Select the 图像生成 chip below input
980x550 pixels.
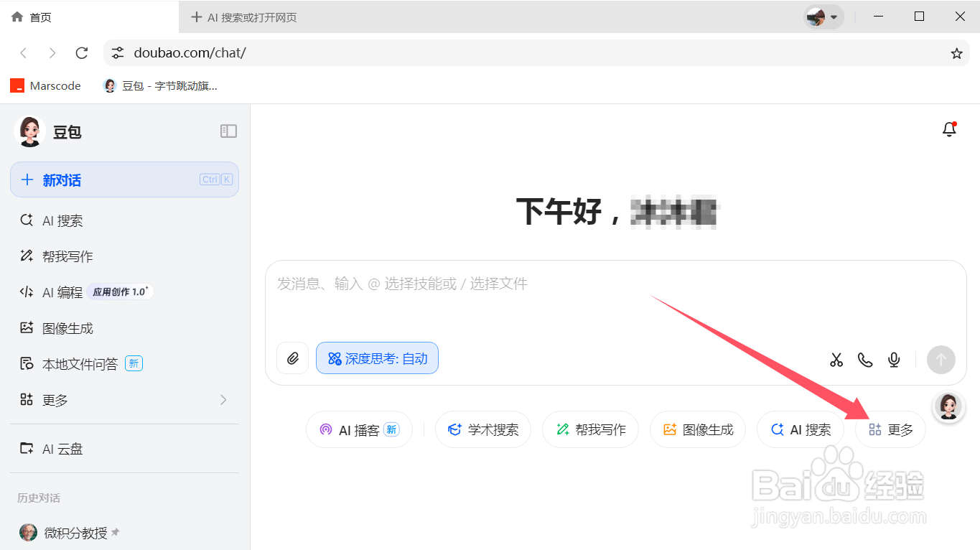[698, 429]
